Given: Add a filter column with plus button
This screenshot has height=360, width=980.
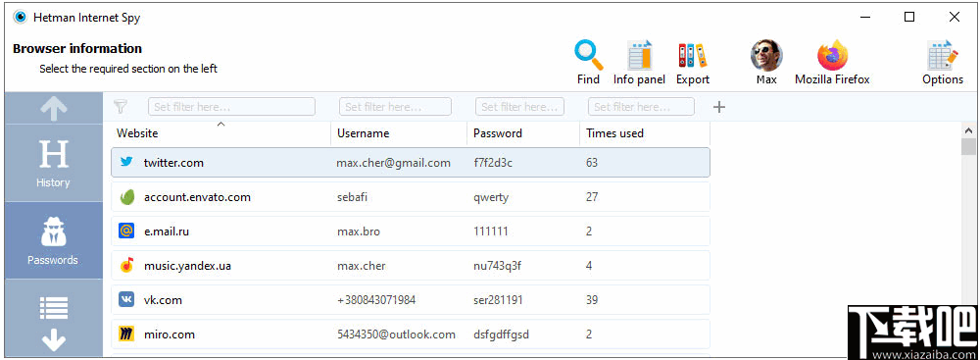Looking at the screenshot, I should click(x=719, y=107).
